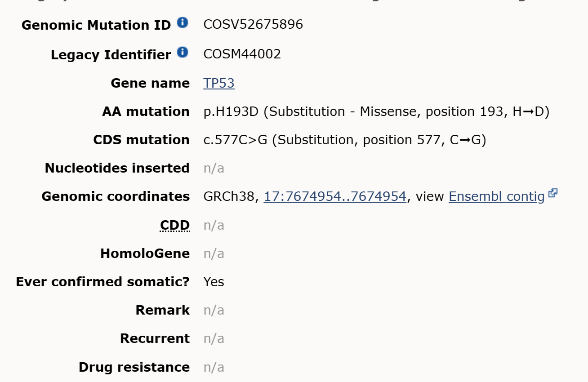Click the info icon beside Legacy Identifier
This screenshot has width=588, height=382.
[182, 52]
